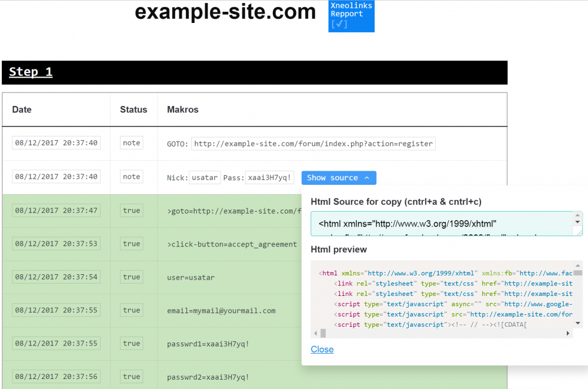588x389 pixels.
Task: Click the Makros column header
Action: (x=183, y=109)
